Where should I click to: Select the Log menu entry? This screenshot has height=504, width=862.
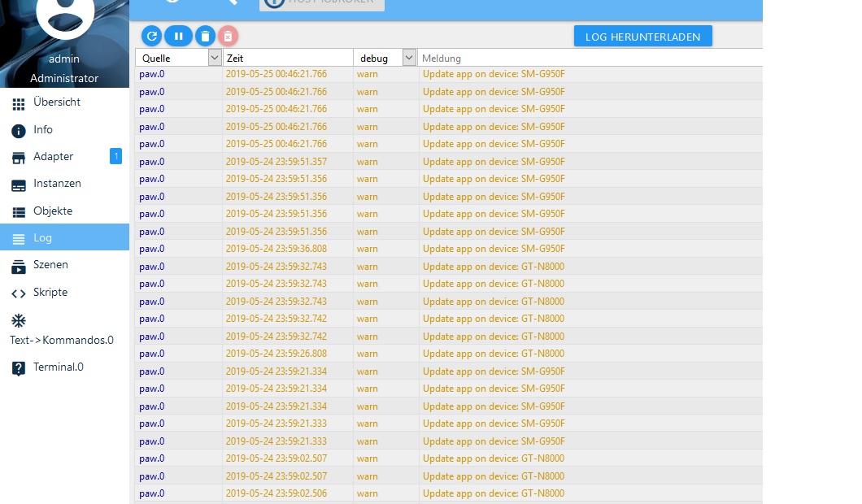(65, 237)
